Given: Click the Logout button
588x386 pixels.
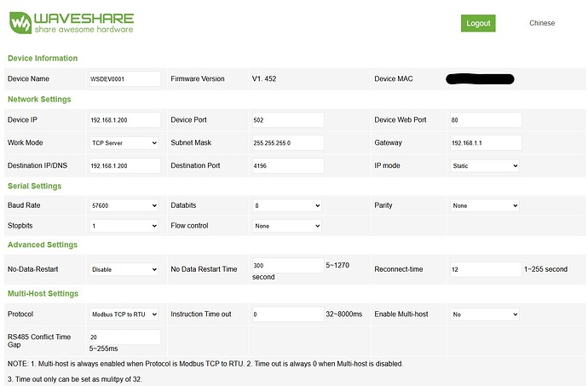Looking at the screenshot, I should click(478, 23).
